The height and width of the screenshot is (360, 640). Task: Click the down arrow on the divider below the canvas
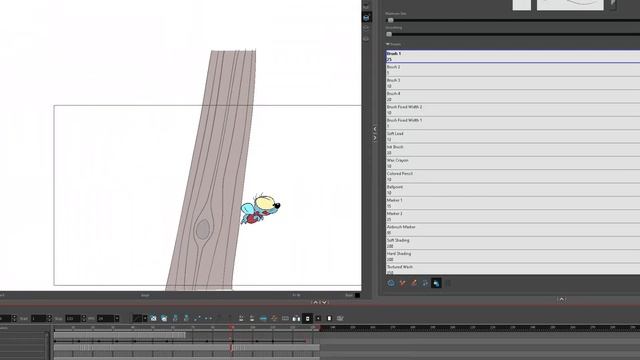click(x=324, y=302)
